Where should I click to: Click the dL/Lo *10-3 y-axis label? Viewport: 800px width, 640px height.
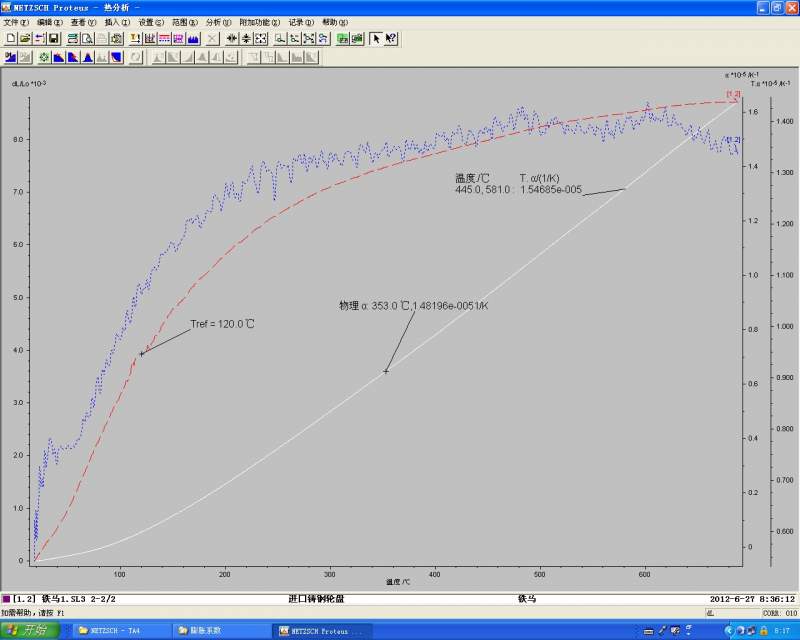click(x=29, y=83)
